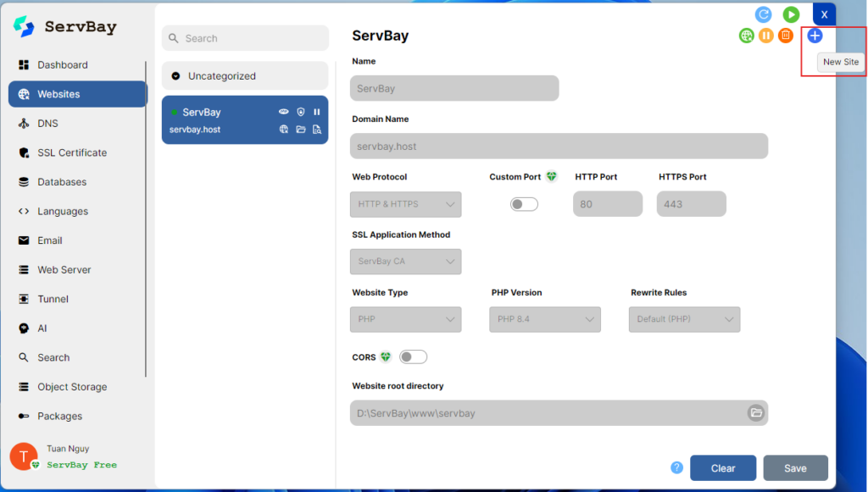Click the orange pause site icon in header

click(x=766, y=36)
